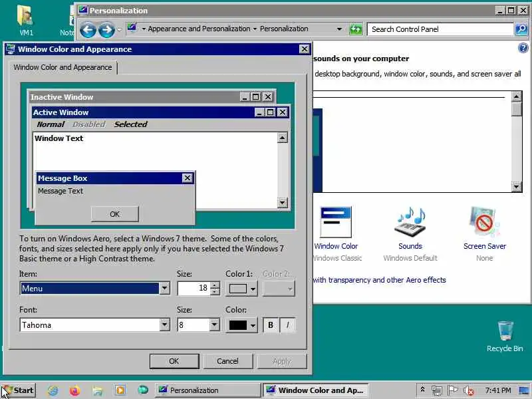This screenshot has height=399, width=532.
Task: Click the font Color dropdown arrow
Action: coord(253,325)
